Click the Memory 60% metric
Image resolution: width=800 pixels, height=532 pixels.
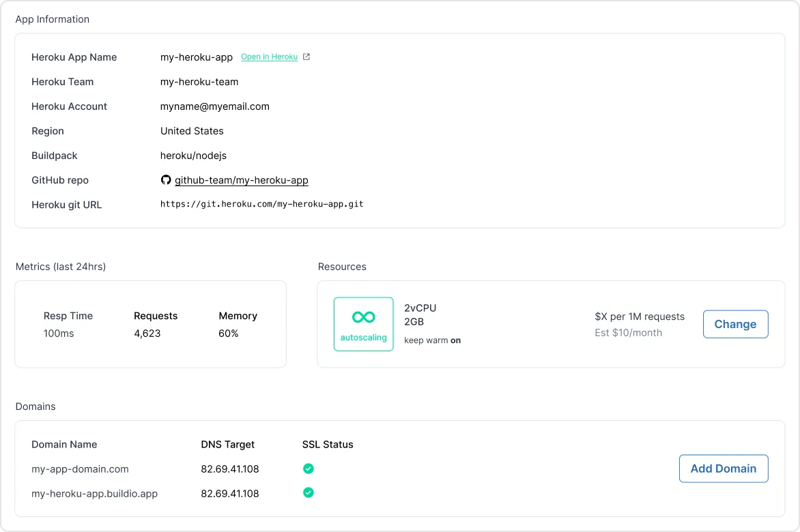click(x=238, y=325)
